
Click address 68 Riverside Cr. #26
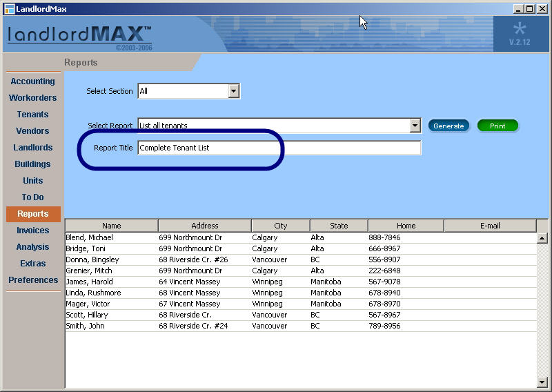[193, 260]
